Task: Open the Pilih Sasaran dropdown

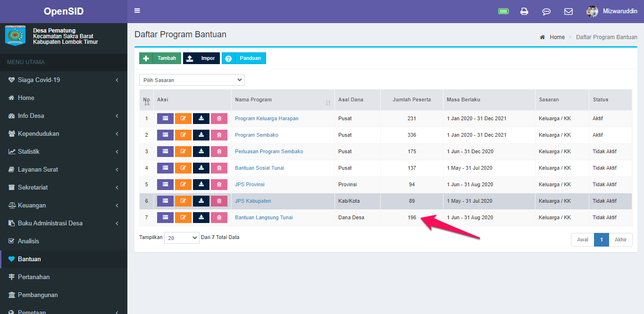Action: (x=192, y=80)
